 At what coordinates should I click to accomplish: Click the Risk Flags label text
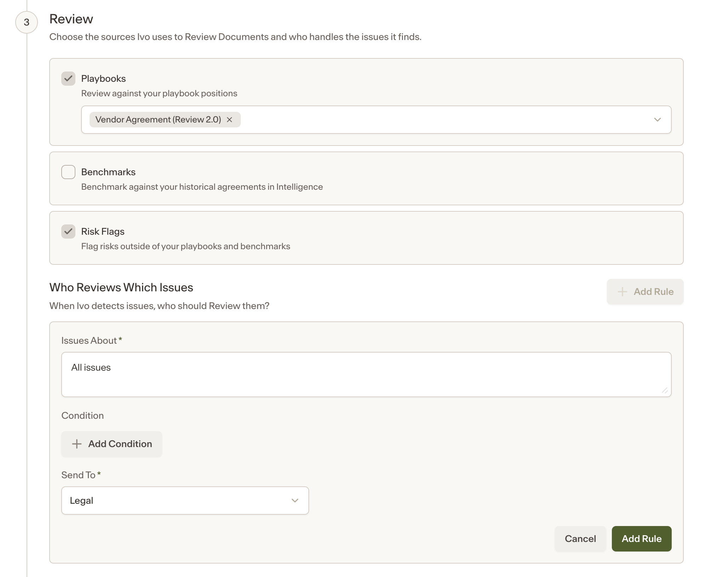pyautogui.click(x=103, y=232)
